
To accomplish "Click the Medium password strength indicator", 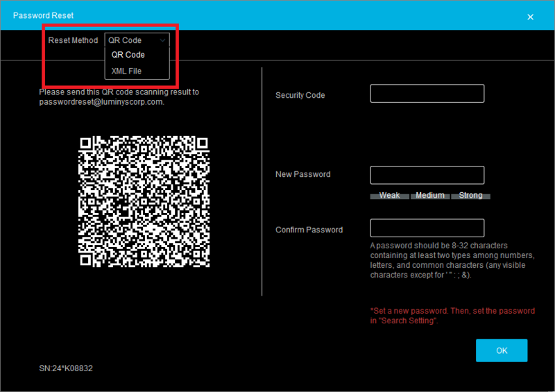I will tap(430, 196).
